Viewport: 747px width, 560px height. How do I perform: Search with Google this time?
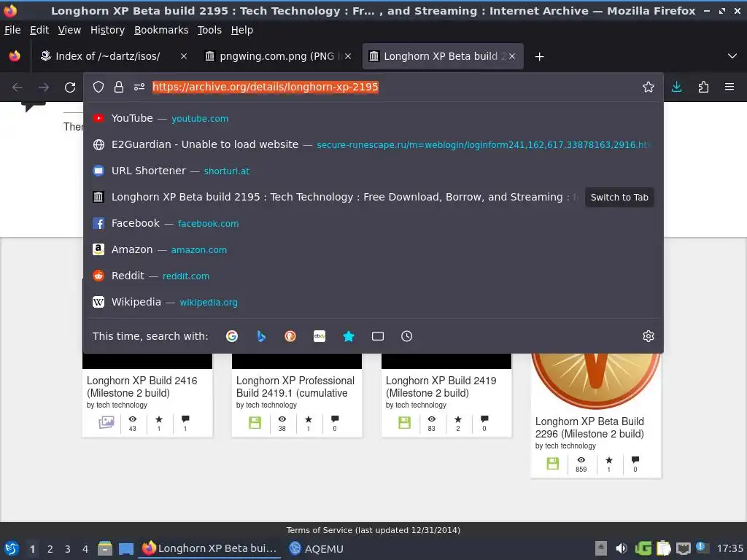232,336
